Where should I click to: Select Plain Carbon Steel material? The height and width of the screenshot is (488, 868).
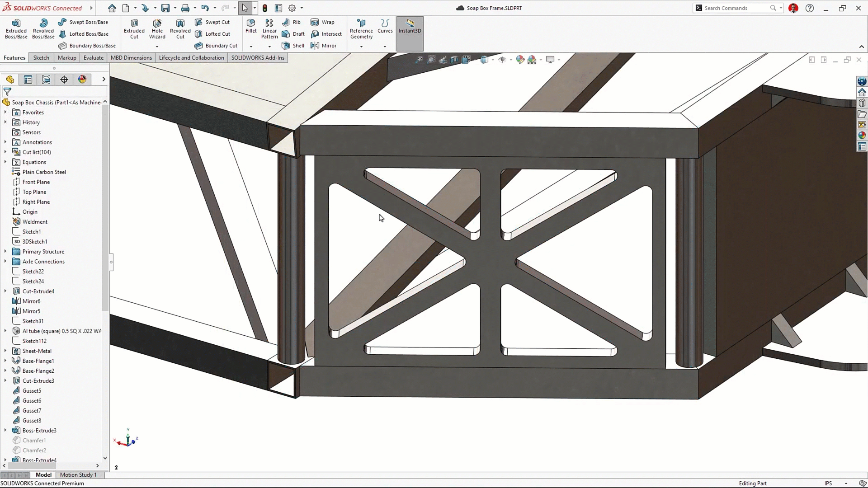tap(39, 172)
